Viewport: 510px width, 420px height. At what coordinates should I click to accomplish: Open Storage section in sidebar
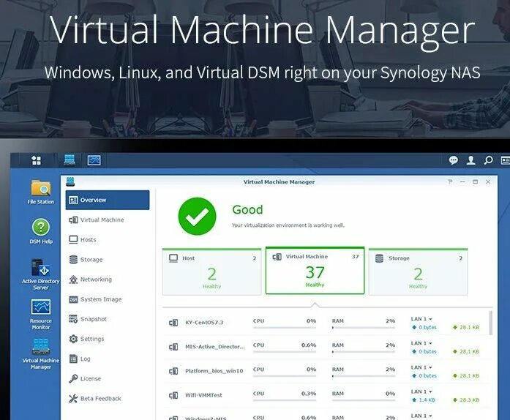tap(108, 260)
